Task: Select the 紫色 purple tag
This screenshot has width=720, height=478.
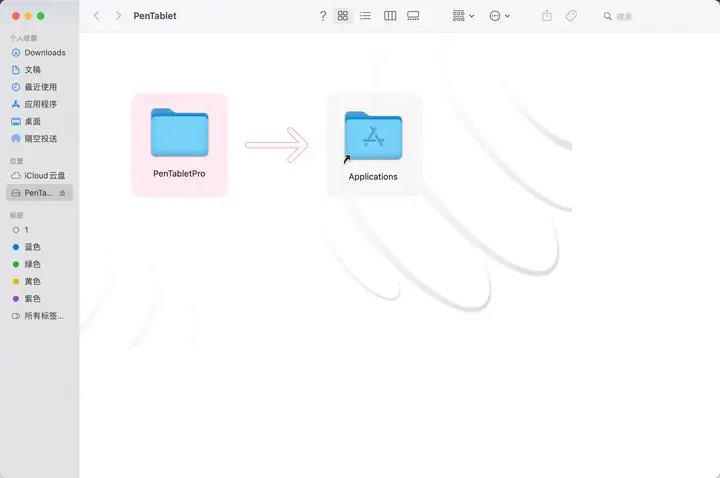Action: point(39,298)
